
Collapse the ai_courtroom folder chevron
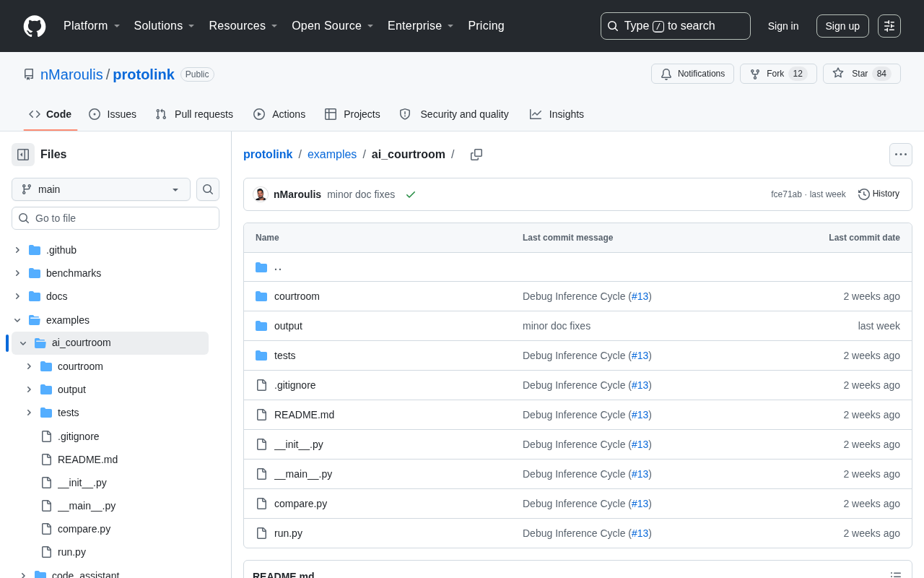(23, 343)
